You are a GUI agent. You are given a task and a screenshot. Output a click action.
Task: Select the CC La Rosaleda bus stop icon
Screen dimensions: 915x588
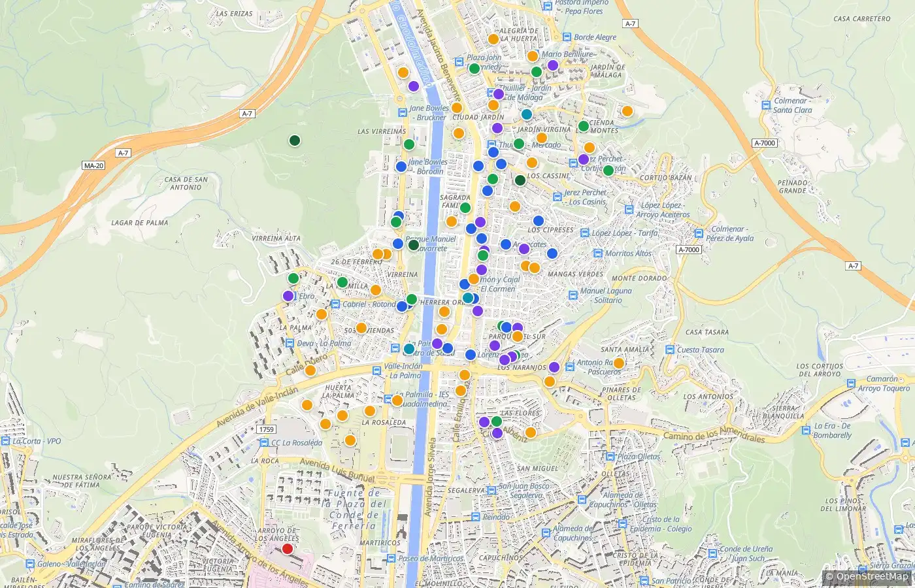pos(264,442)
